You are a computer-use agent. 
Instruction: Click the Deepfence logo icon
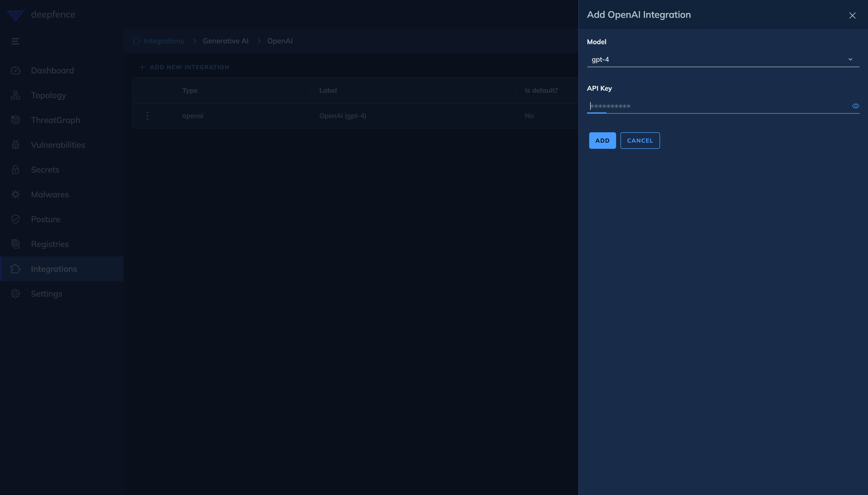point(16,14)
